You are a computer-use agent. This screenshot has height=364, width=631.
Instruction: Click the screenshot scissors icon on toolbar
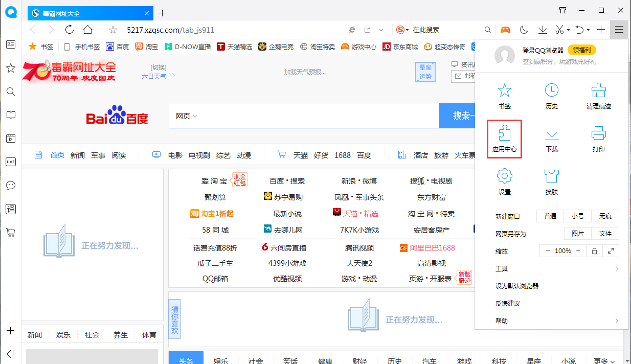(560, 30)
